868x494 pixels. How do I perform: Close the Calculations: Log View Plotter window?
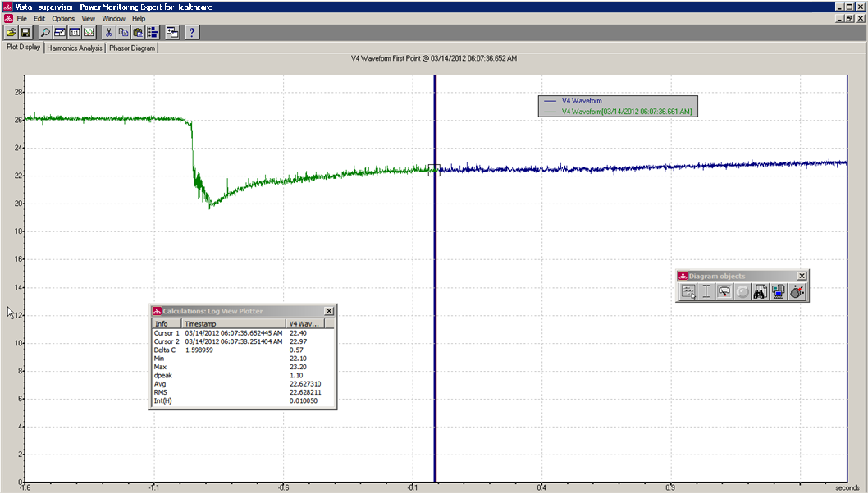(x=329, y=311)
